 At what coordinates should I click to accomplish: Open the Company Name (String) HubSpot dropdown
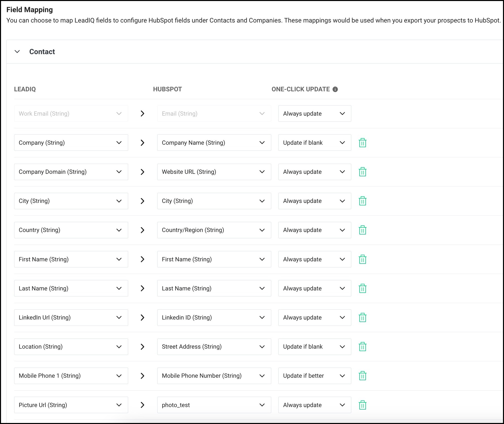pos(214,143)
